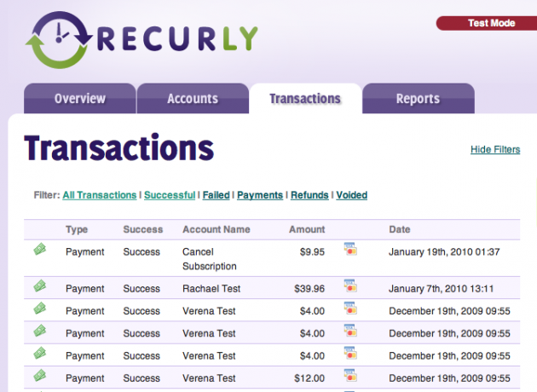The image size is (537, 392).
Task: Switch to the Accounts tab
Action: 192,98
